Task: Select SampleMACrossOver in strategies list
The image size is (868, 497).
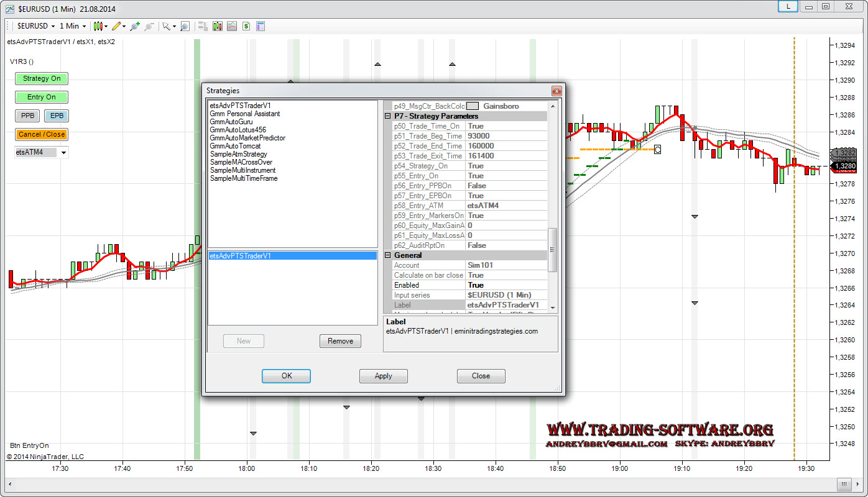Action: point(241,162)
